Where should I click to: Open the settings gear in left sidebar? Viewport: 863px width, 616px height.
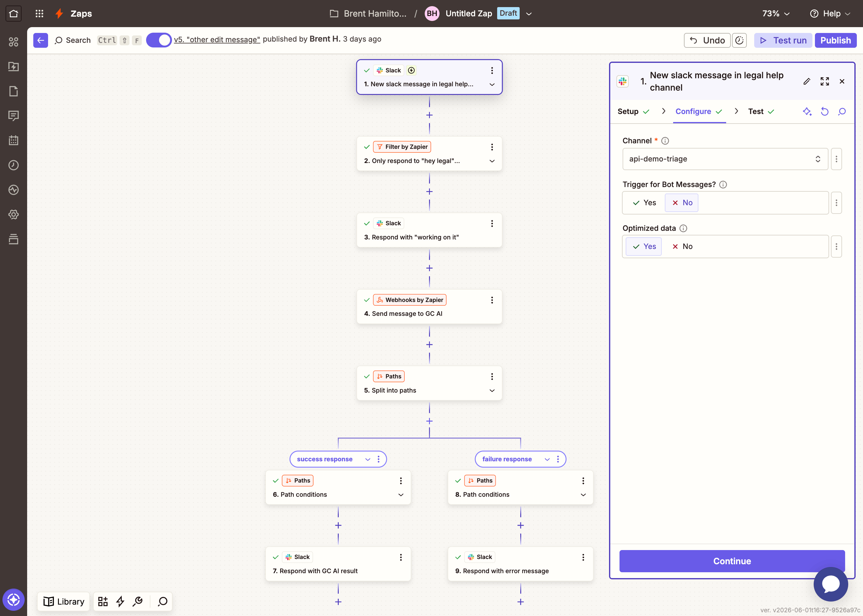[x=14, y=214]
